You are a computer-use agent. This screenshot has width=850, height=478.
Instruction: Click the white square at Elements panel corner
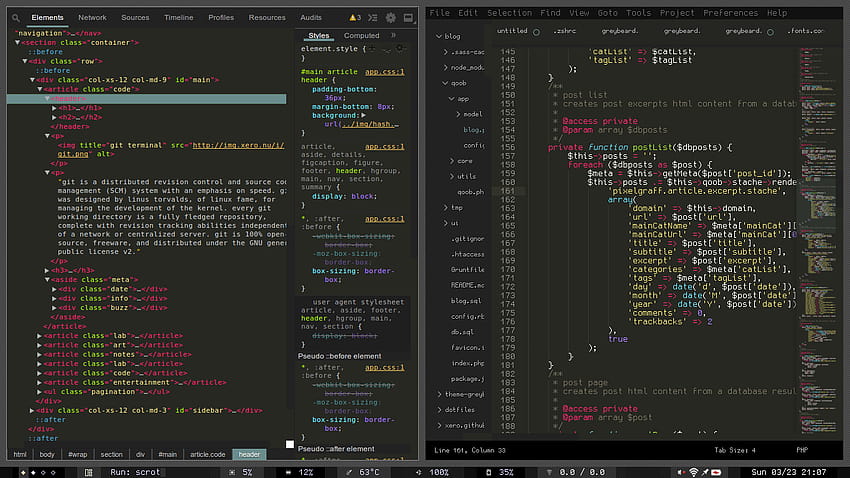click(290, 444)
